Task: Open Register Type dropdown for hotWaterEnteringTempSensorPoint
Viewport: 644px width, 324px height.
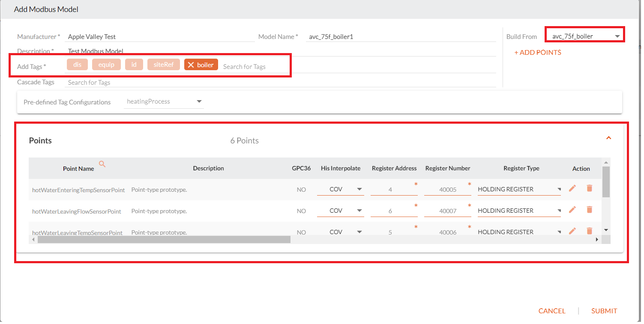Action: (x=519, y=189)
